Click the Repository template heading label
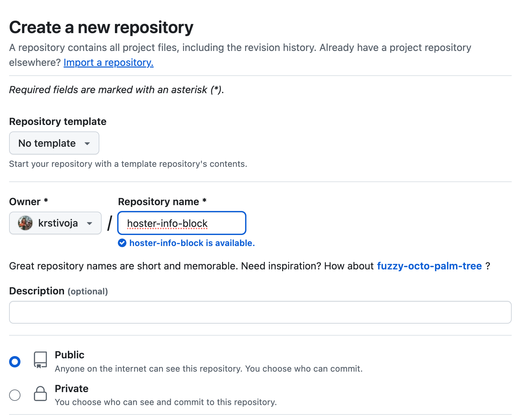Image resolution: width=524 pixels, height=420 pixels. (58, 121)
